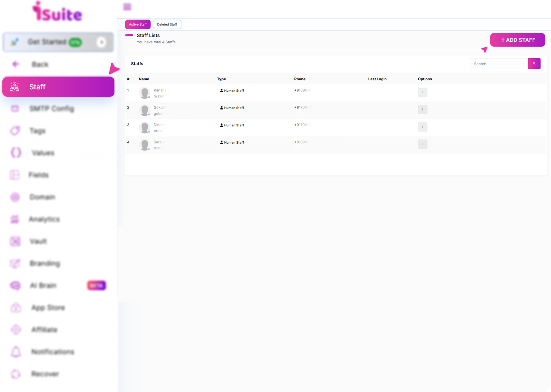Click the Add Staff button
551x392 pixels.
tap(517, 40)
